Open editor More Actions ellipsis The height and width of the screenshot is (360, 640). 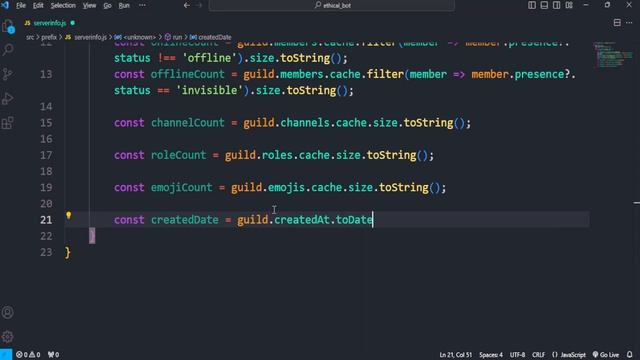click(x=629, y=23)
